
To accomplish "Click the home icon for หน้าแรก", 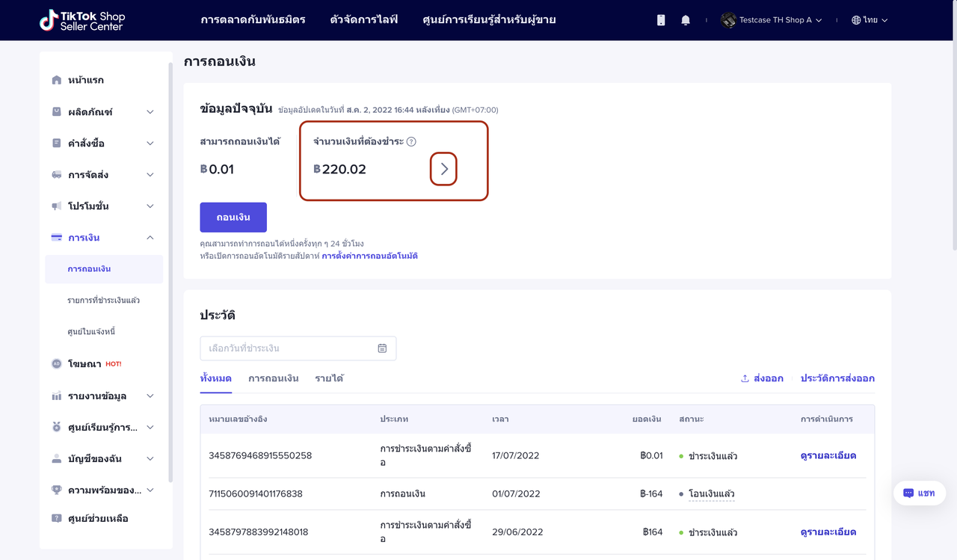I will tap(57, 80).
